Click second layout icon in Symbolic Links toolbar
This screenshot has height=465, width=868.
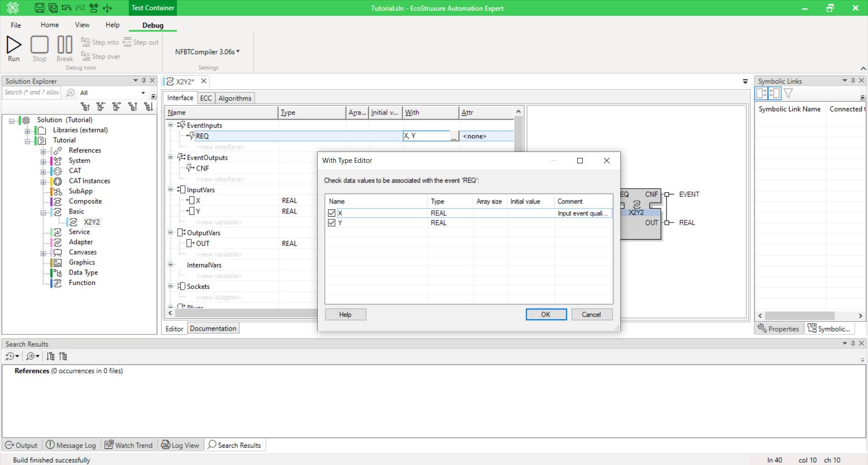774,94
